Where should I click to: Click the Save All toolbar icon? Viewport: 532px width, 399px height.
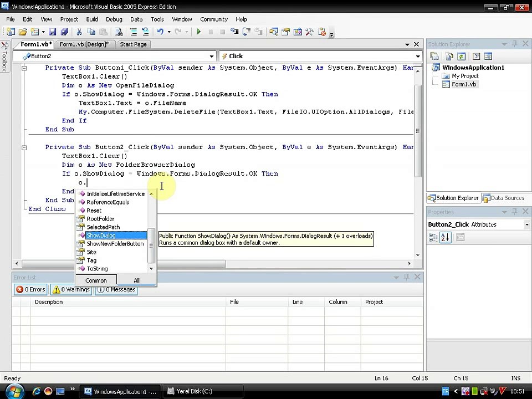64,32
